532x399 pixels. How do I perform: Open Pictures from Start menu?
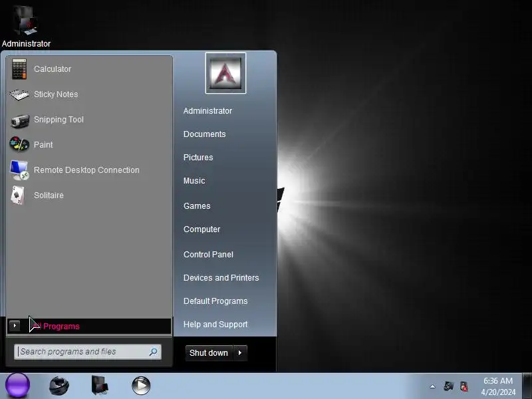pyautogui.click(x=198, y=158)
